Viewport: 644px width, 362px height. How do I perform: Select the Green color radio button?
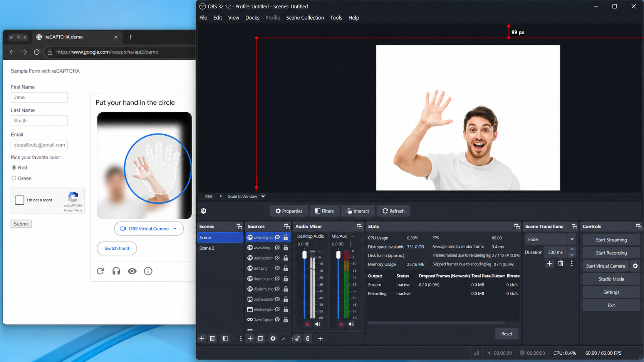pyautogui.click(x=14, y=178)
